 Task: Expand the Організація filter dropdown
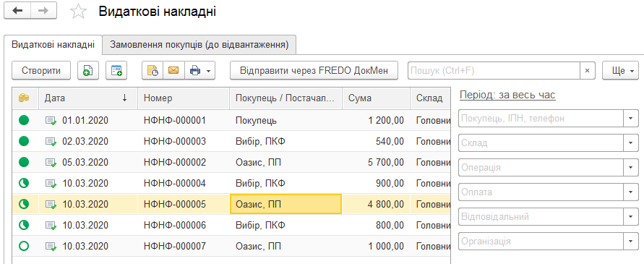[x=630, y=241]
